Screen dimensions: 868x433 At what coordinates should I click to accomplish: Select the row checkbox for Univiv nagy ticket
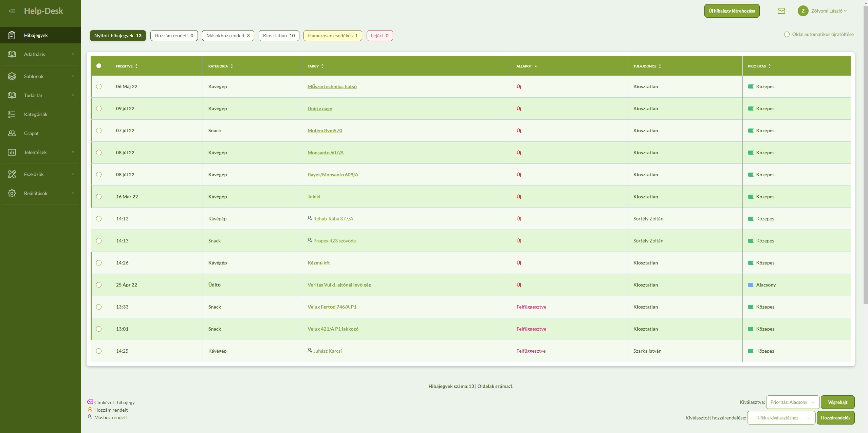[x=99, y=109]
